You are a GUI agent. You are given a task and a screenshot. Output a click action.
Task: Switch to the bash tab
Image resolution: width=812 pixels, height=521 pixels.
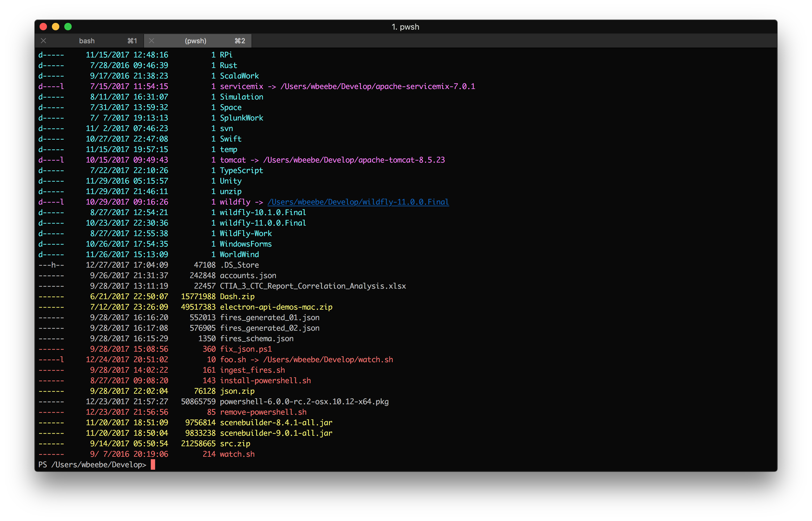click(x=89, y=40)
